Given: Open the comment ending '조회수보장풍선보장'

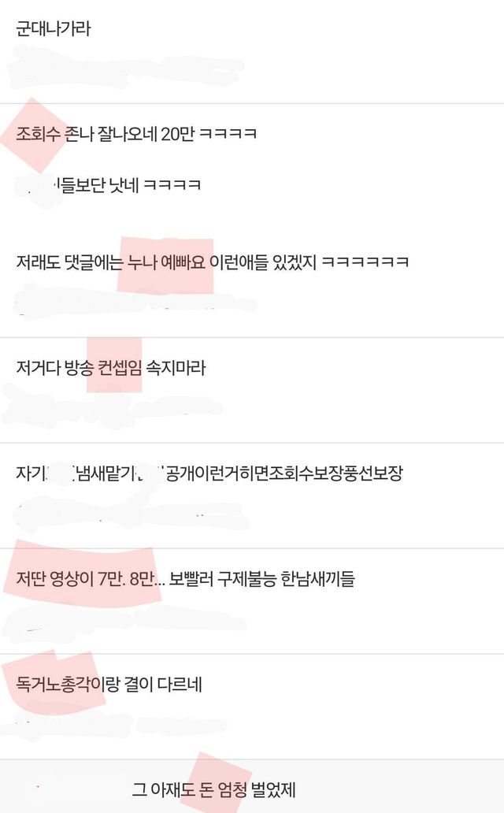Looking at the screenshot, I should tap(209, 473).
